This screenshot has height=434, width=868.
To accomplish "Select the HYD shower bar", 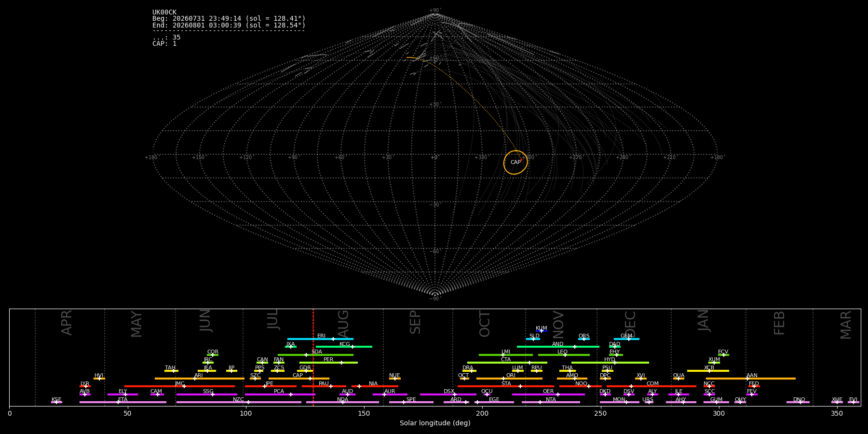I will pyautogui.click(x=610, y=363).
